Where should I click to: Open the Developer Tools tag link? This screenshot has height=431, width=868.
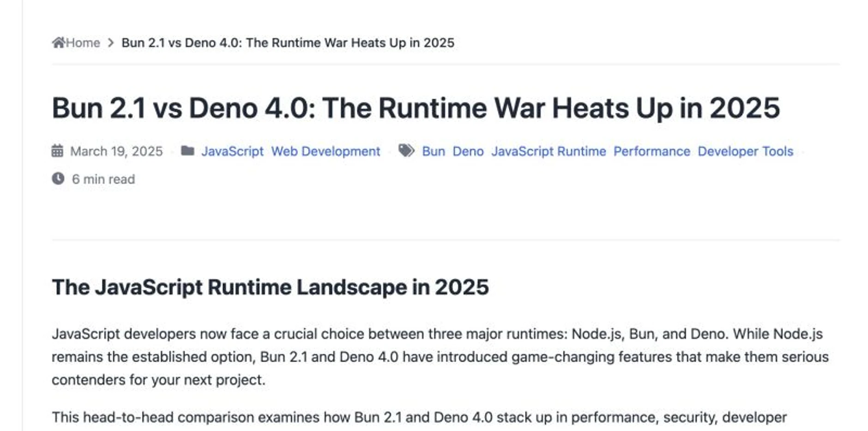(745, 151)
